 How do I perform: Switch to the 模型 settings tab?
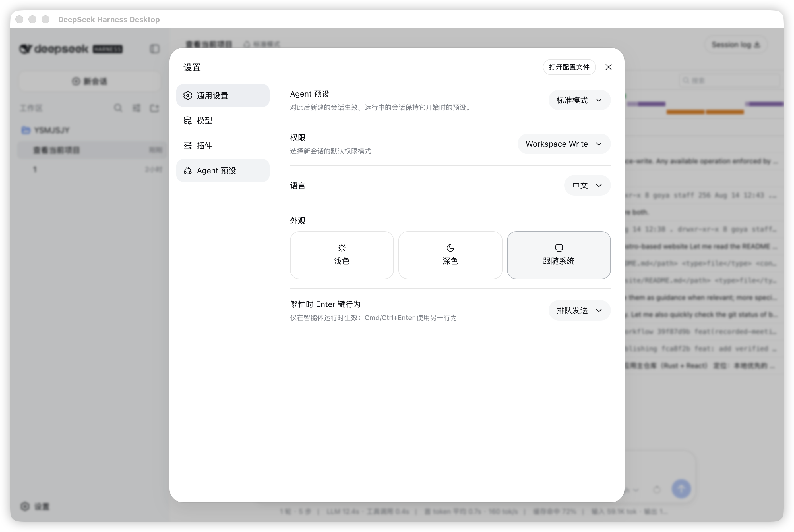223,120
